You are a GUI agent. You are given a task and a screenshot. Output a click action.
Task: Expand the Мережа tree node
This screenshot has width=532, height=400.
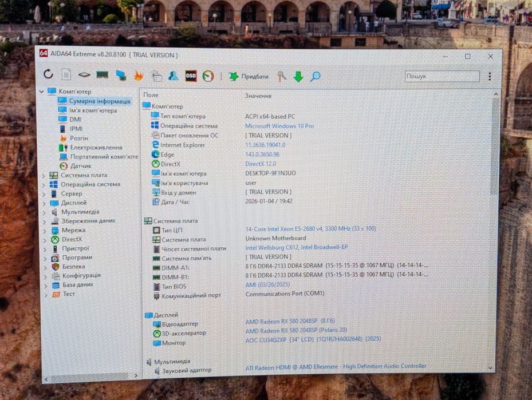(45, 231)
